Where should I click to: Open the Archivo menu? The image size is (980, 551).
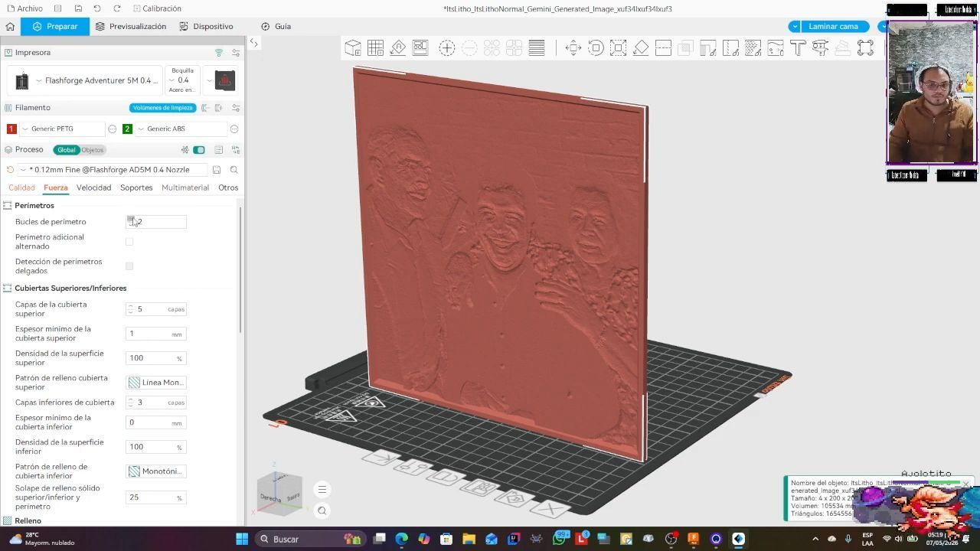24,8
